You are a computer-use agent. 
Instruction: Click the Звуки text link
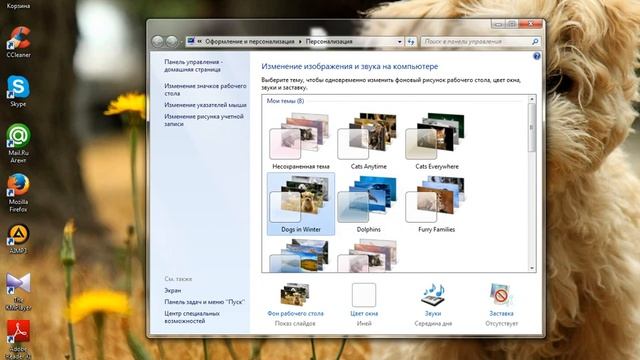pos(433,313)
